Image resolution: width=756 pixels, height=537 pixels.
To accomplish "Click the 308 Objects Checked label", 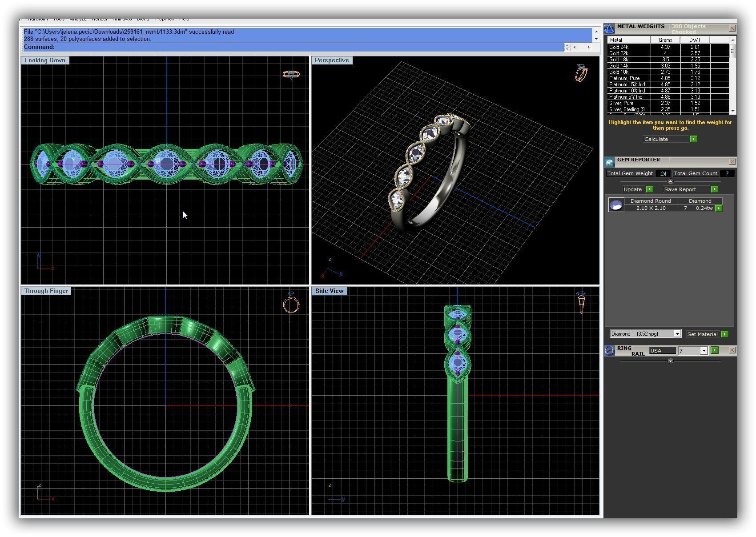I will 688,29.
